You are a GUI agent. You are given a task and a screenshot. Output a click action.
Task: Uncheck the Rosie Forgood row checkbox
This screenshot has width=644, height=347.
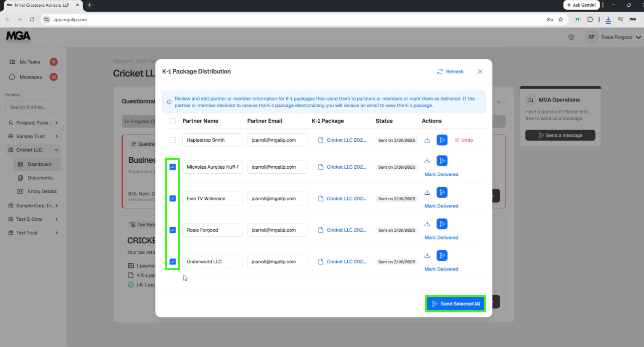tap(173, 230)
